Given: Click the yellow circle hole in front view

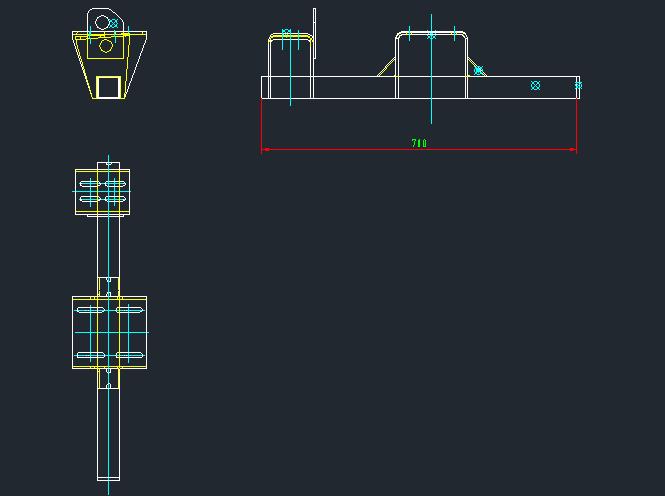Looking at the screenshot, I should [x=106, y=45].
